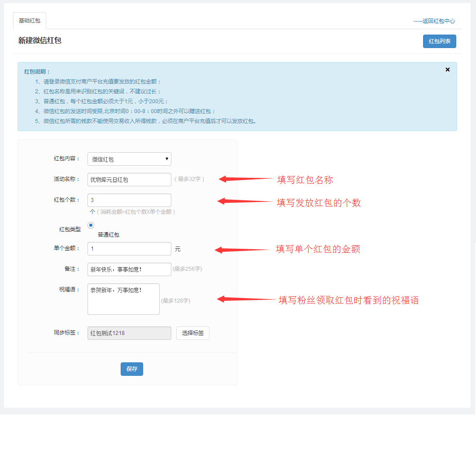The height and width of the screenshot is (449, 476).
Task: Click the red arrow pointing at 活动名称
Action: pyautogui.click(x=246, y=179)
